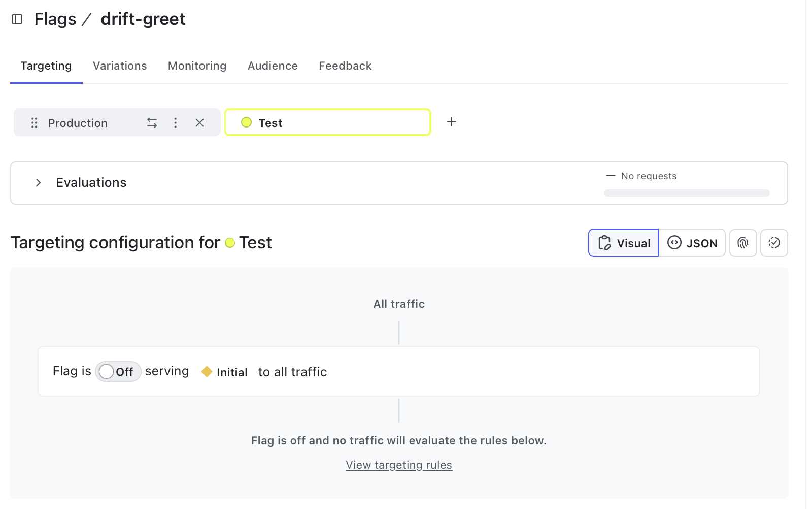Click the Production drag handle icon
Screen dimensions: 812x509
point(34,123)
